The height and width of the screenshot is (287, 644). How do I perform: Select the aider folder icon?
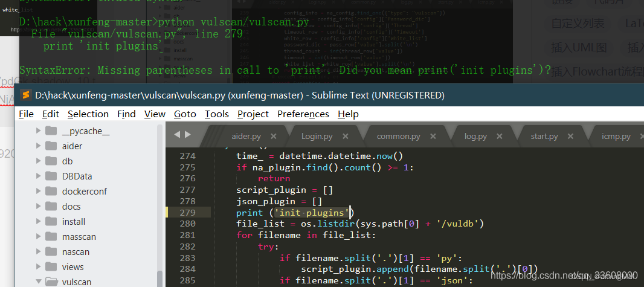pos(51,146)
